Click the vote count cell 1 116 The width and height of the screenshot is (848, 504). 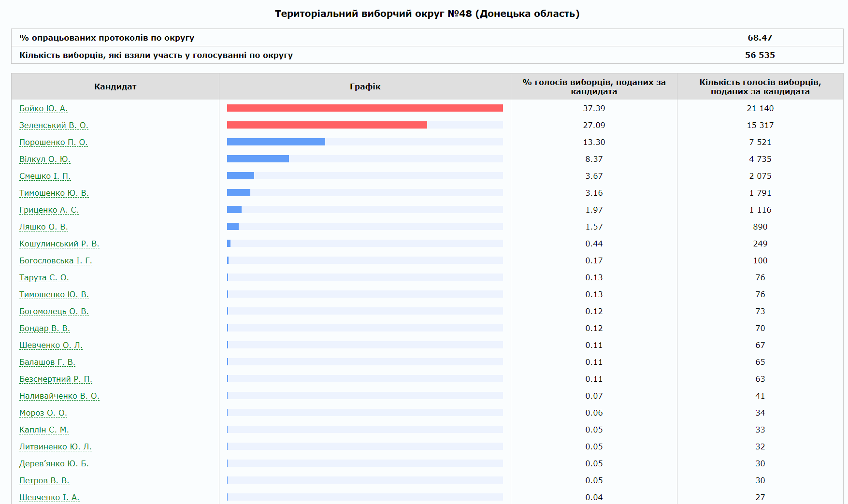point(761,210)
